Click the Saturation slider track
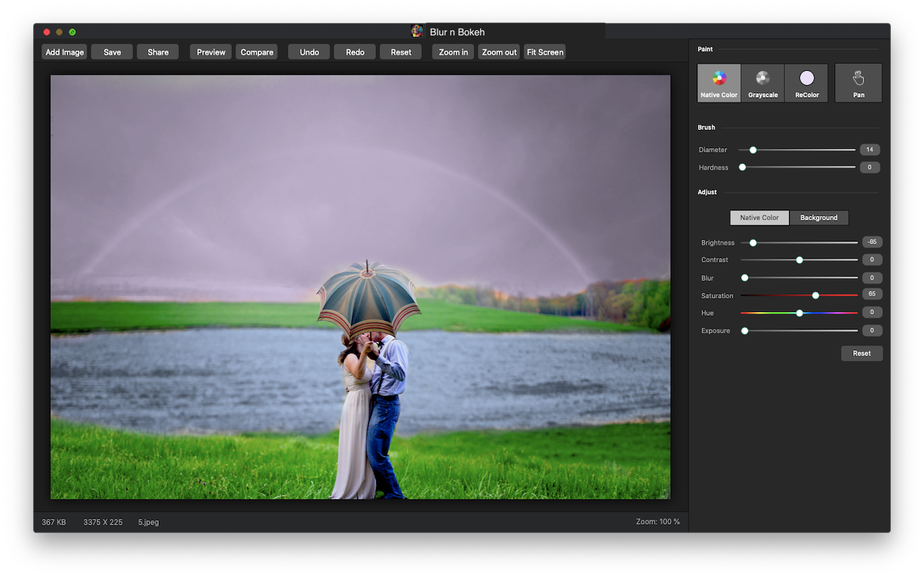924x578 pixels. click(x=772, y=296)
